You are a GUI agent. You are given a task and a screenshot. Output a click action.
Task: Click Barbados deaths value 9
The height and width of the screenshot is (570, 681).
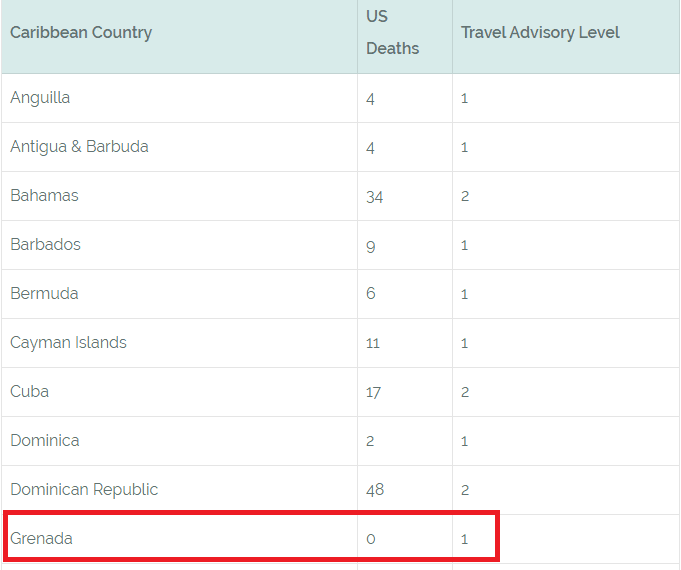pos(371,245)
